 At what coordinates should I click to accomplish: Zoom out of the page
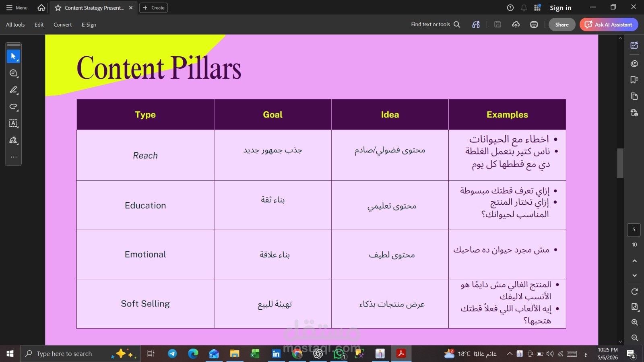tap(634, 338)
